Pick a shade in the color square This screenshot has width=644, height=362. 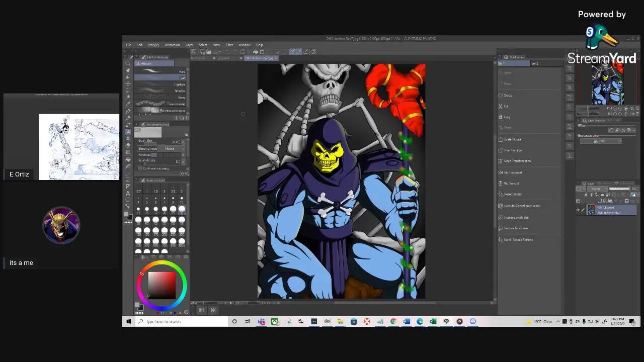[x=162, y=285]
